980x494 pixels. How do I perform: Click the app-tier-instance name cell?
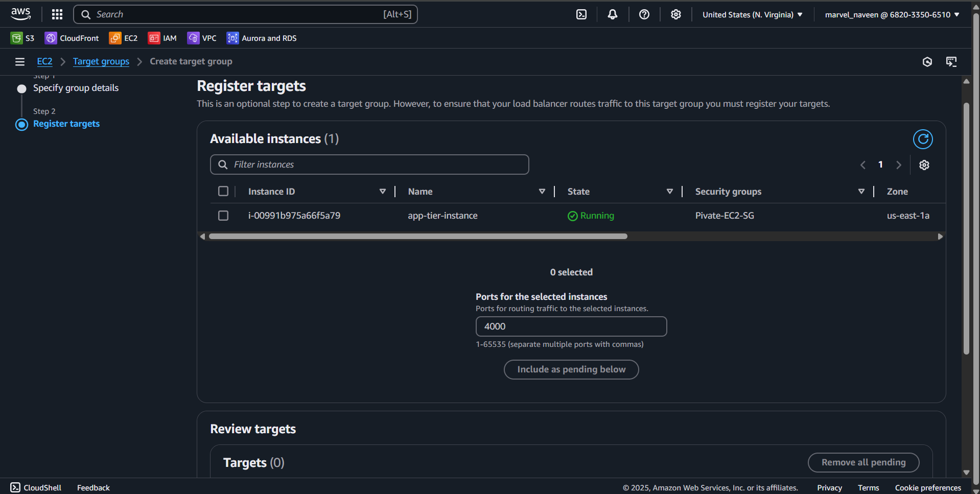(442, 216)
